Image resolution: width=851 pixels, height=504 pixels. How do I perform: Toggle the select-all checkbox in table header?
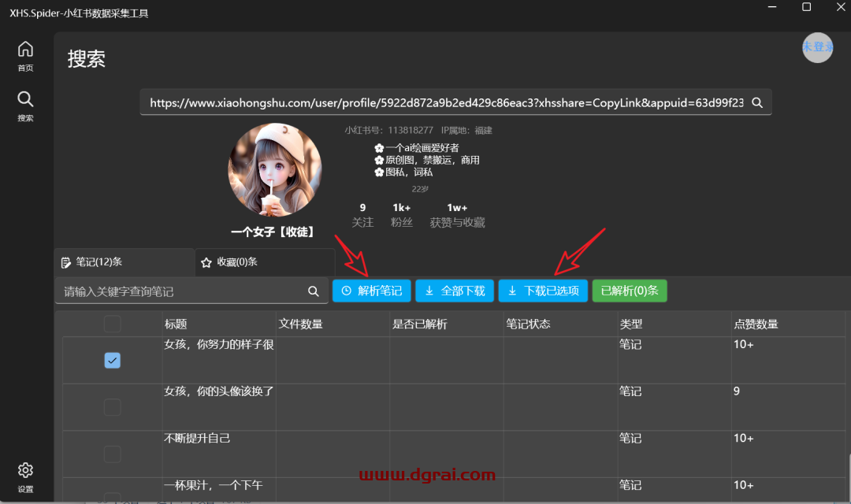tap(113, 324)
